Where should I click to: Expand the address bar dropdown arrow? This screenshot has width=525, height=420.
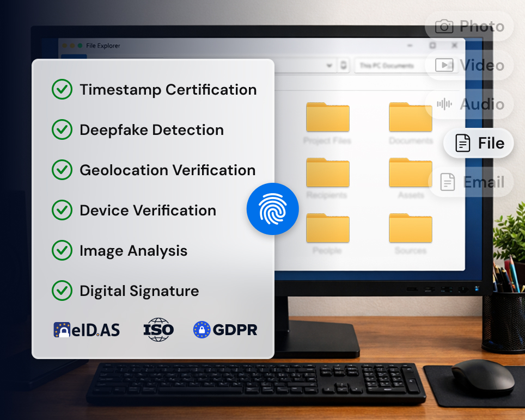(329, 66)
